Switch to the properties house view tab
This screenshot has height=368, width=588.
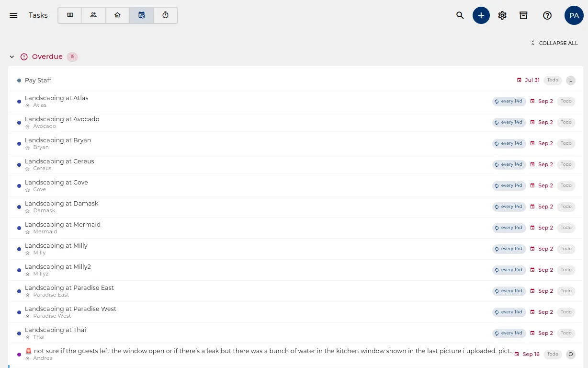tap(118, 15)
